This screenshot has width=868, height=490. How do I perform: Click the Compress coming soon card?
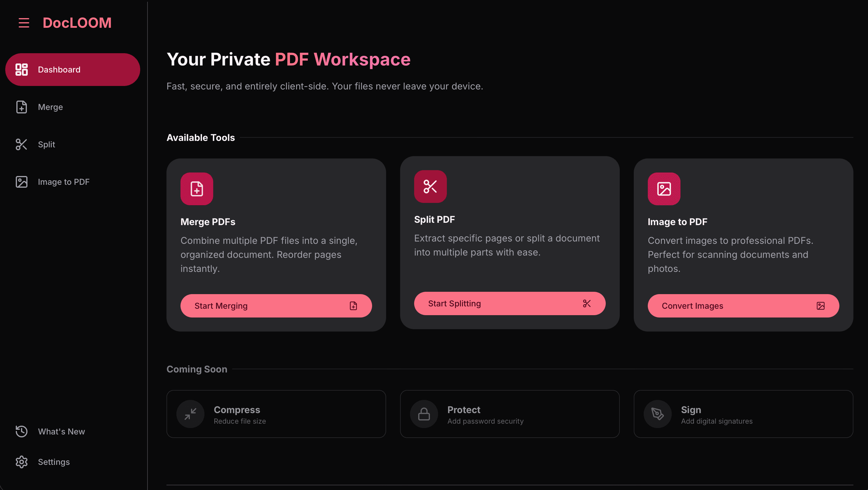pyautogui.click(x=276, y=414)
